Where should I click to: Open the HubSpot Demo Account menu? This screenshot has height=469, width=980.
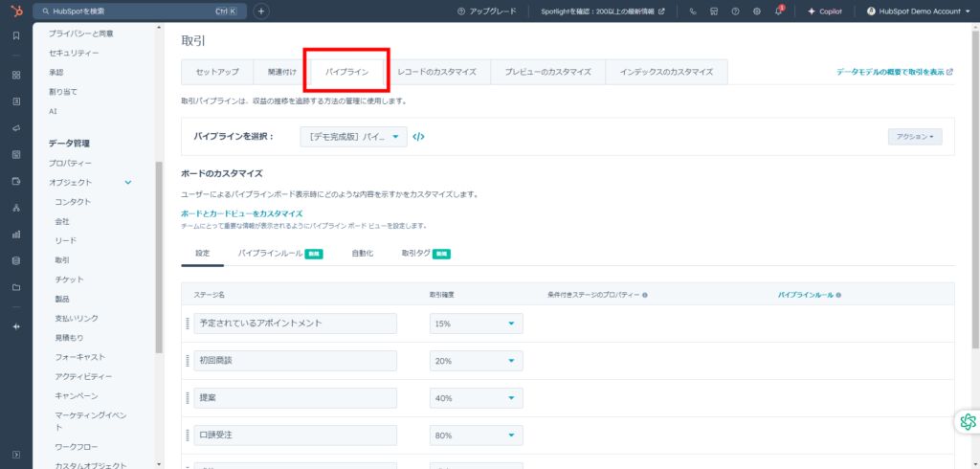pyautogui.click(x=918, y=11)
